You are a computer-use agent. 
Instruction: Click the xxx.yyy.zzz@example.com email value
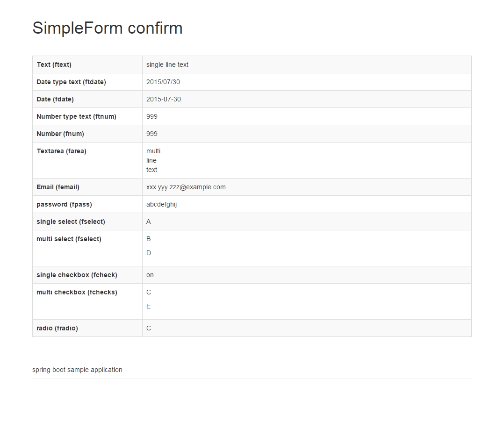pyautogui.click(x=186, y=187)
